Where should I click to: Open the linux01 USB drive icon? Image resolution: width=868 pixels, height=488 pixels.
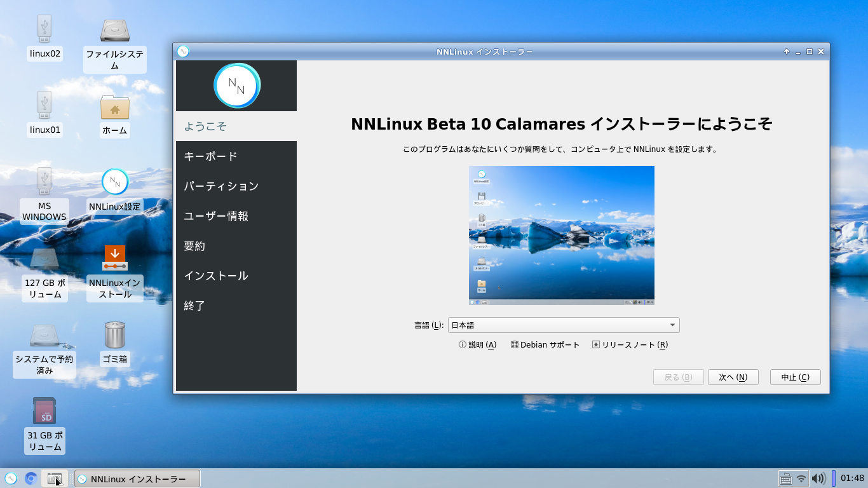[x=44, y=106]
